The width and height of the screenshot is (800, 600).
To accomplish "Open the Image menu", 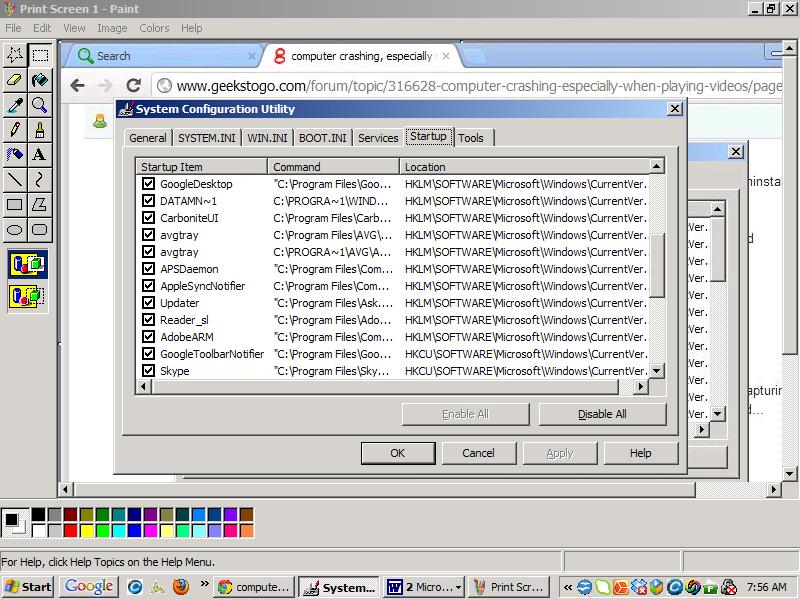I will coord(112,28).
